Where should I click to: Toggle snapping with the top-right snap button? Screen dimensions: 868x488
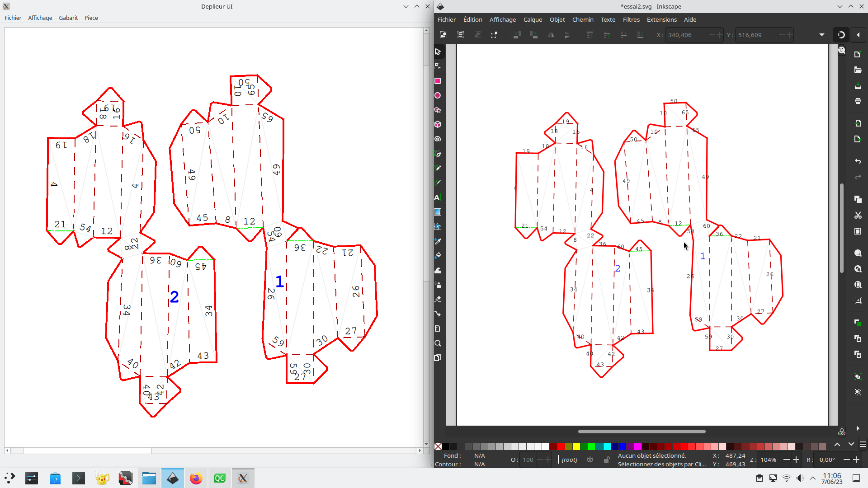(841, 35)
